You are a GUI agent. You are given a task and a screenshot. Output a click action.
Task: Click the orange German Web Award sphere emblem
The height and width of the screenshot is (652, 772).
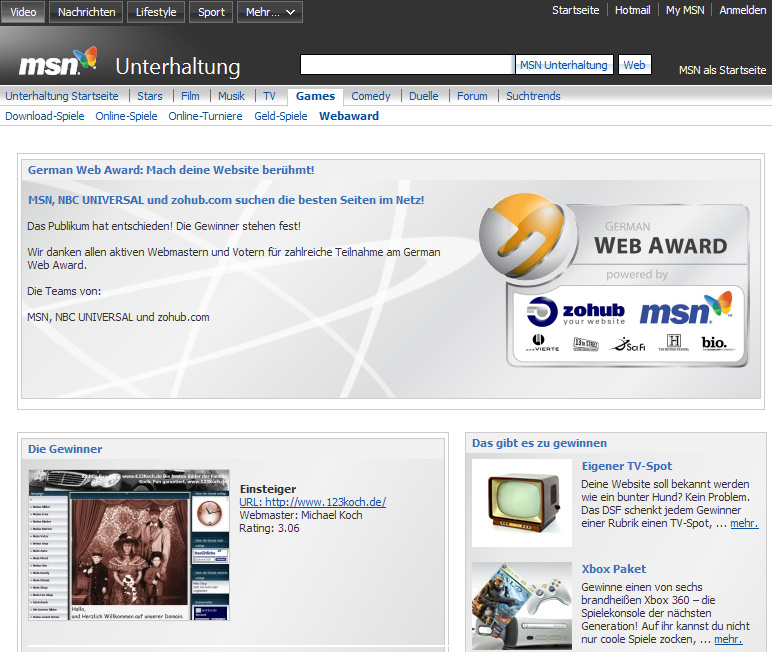pyautogui.click(x=527, y=237)
